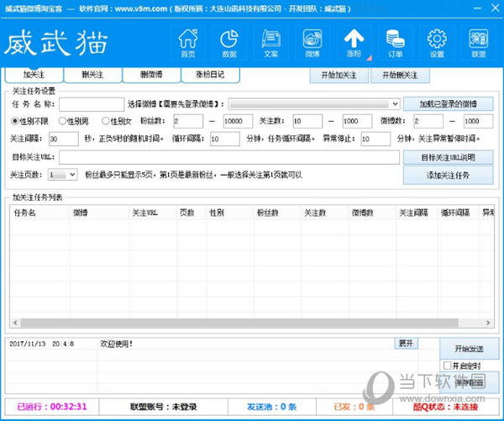The height and width of the screenshot is (421, 504).
Task: Click the 任务名 column header
Action: pyautogui.click(x=39, y=213)
